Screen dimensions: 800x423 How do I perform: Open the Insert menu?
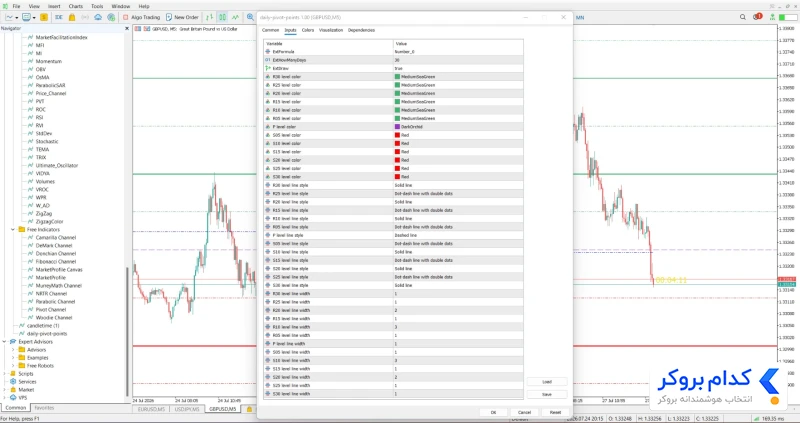(x=54, y=6)
